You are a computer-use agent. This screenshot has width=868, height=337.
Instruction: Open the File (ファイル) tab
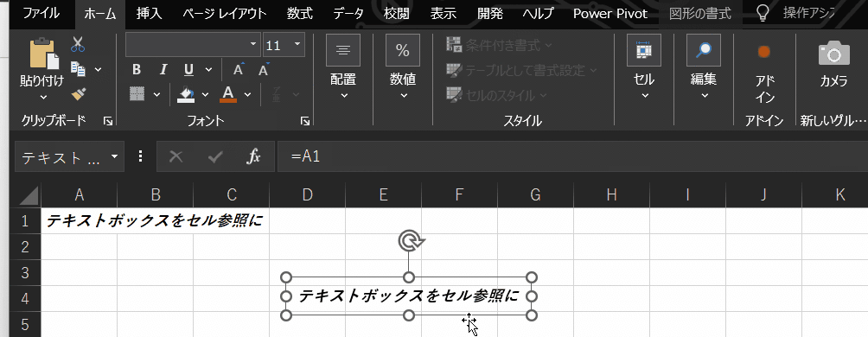pyautogui.click(x=41, y=14)
